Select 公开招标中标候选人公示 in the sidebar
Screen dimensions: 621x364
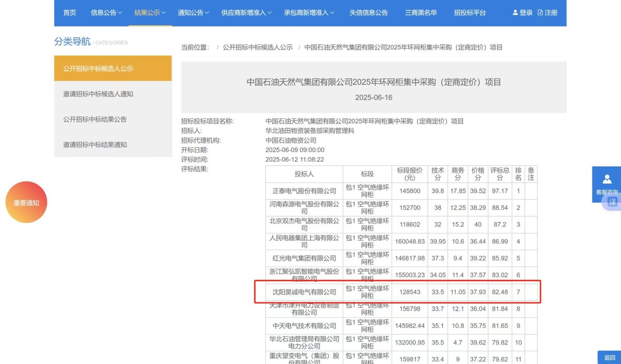tap(113, 68)
